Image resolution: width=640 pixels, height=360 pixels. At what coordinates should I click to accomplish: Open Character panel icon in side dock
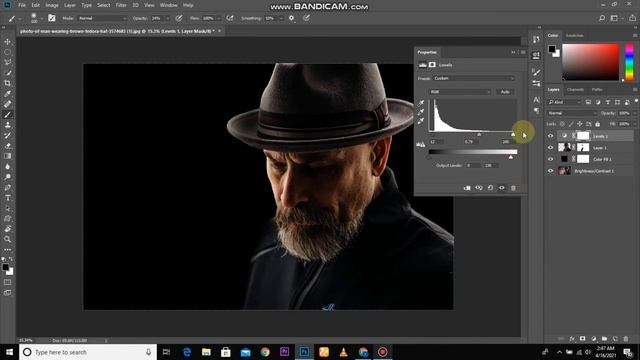point(536,100)
